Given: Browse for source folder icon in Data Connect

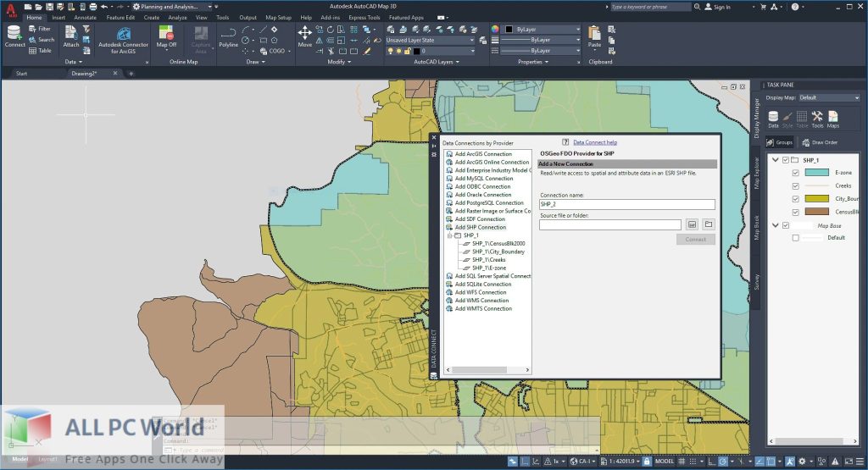Looking at the screenshot, I should 709,224.
